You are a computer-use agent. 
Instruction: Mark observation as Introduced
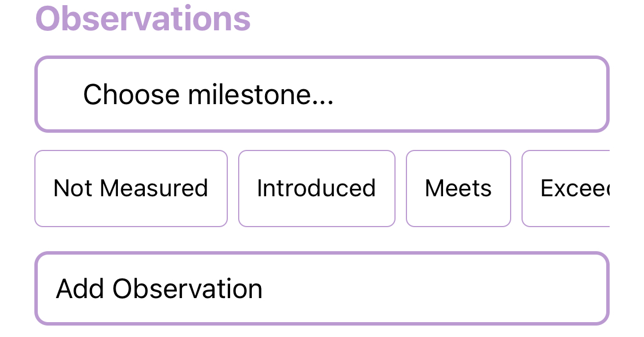tap(317, 188)
